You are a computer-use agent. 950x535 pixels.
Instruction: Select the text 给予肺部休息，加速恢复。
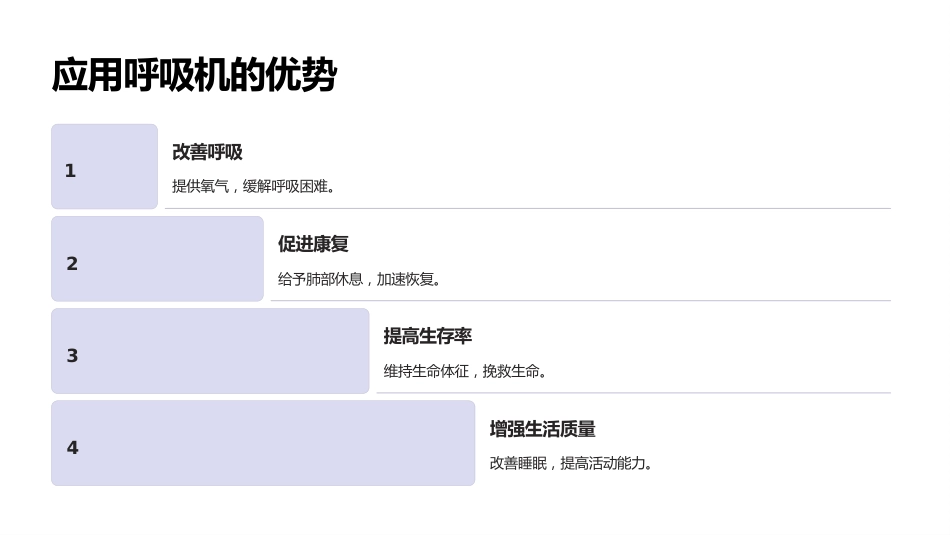[359, 279]
